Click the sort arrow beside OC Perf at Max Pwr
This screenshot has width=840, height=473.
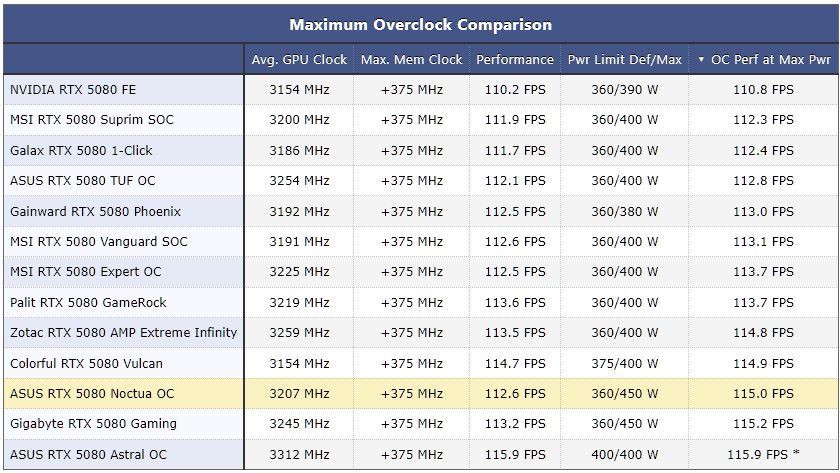[x=701, y=59]
